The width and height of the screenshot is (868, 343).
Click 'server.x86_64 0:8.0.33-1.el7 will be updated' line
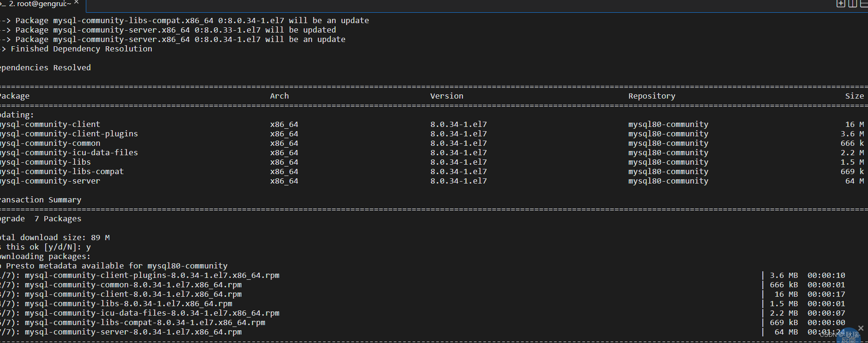(168, 30)
